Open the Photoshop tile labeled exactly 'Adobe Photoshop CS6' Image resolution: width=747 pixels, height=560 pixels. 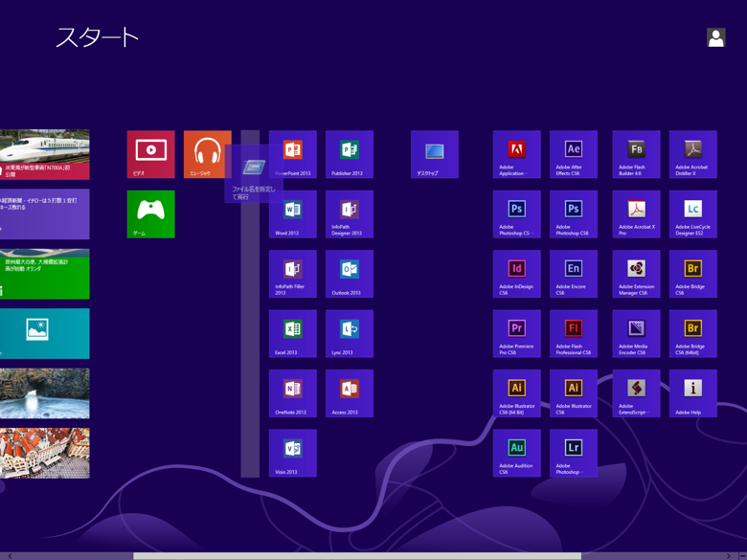(574, 214)
